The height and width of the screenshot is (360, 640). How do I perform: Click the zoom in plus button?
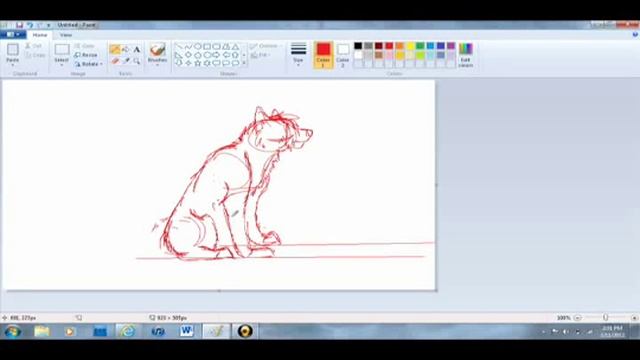(x=634, y=318)
